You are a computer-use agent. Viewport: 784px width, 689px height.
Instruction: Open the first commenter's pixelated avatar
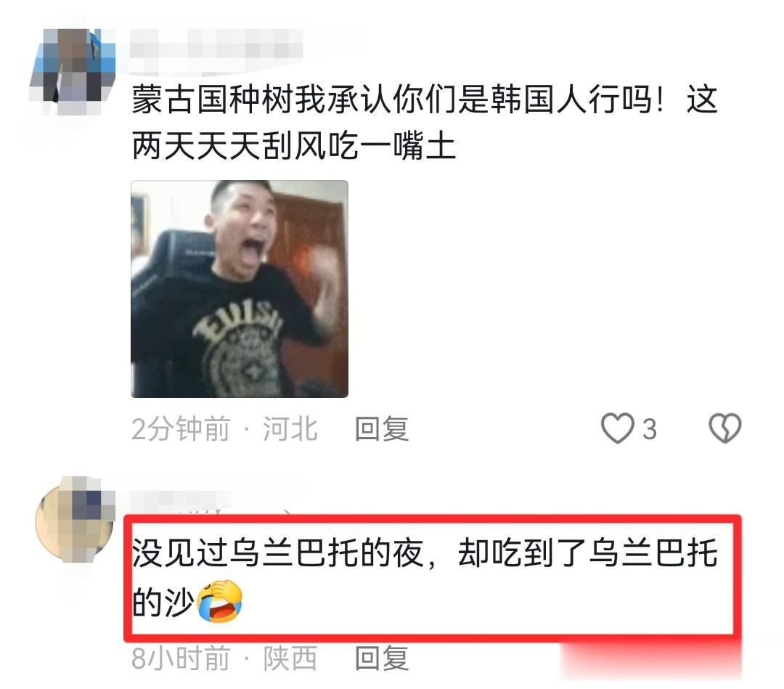pos(73,71)
